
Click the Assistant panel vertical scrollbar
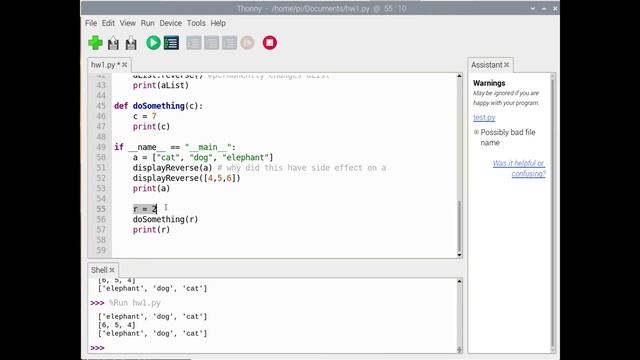[x=553, y=212]
